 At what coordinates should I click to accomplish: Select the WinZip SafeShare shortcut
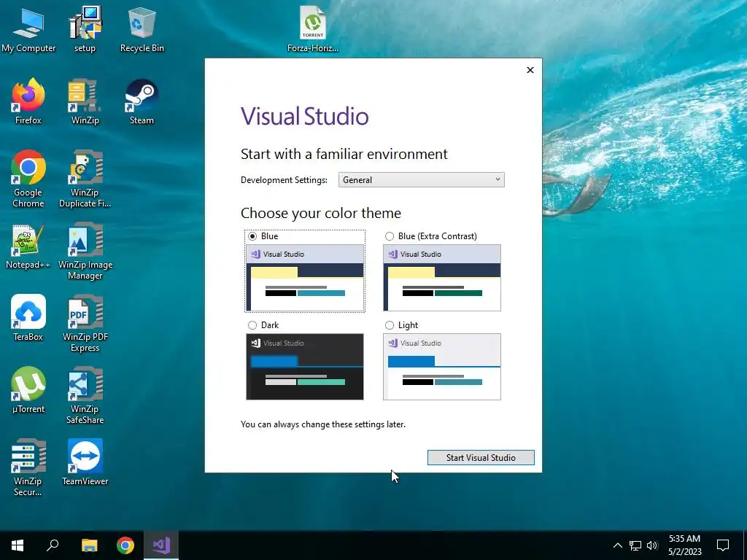tap(85, 395)
